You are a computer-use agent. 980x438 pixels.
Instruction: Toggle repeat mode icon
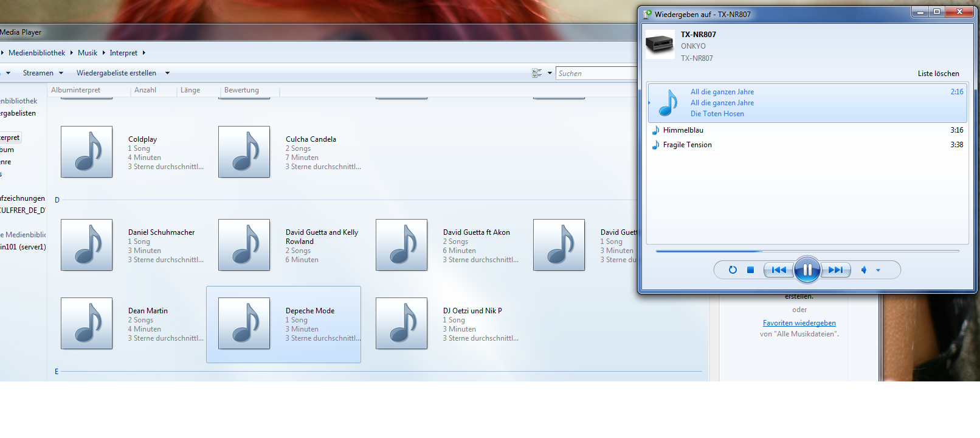pyautogui.click(x=733, y=270)
